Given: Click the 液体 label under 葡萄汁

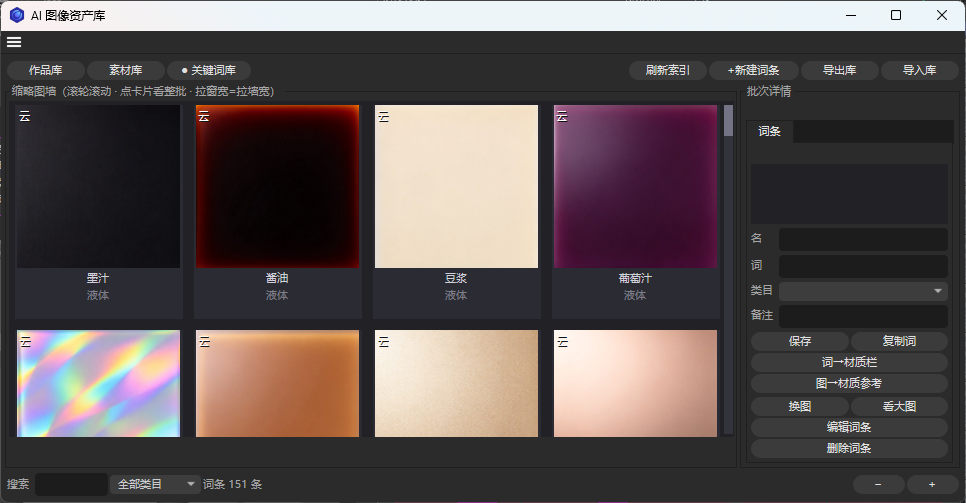Looking at the screenshot, I should click(635, 295).
